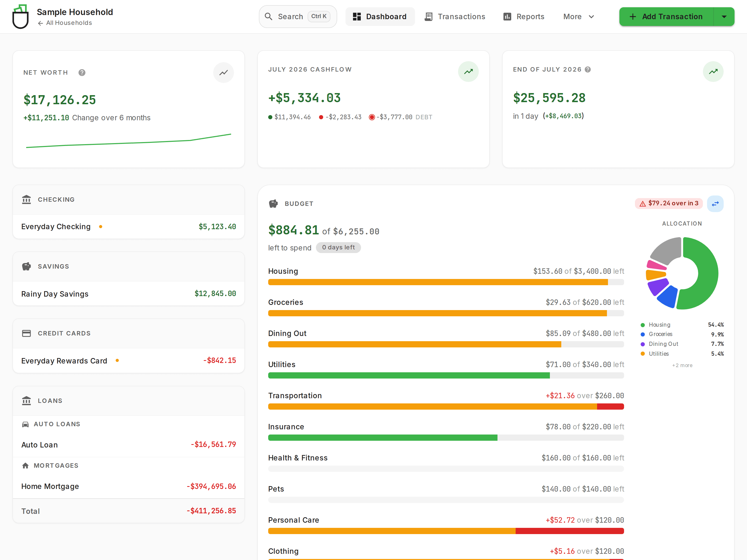The image size is (747, 560).
Task: Open the Everyday Checking account
Action: [129, 227]
